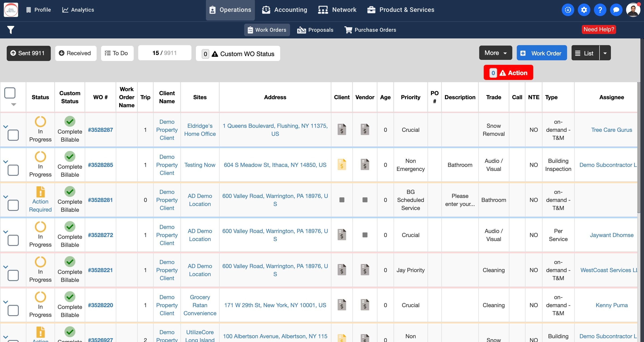
Task: Select checkbox for work order #3528287
Action: (x=13, y=135)
